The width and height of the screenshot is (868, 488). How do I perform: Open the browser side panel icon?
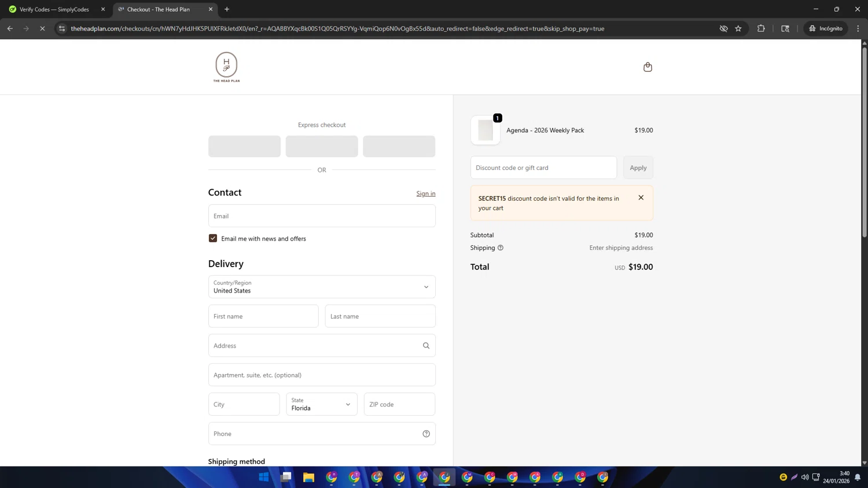click(x=785, y=28)
